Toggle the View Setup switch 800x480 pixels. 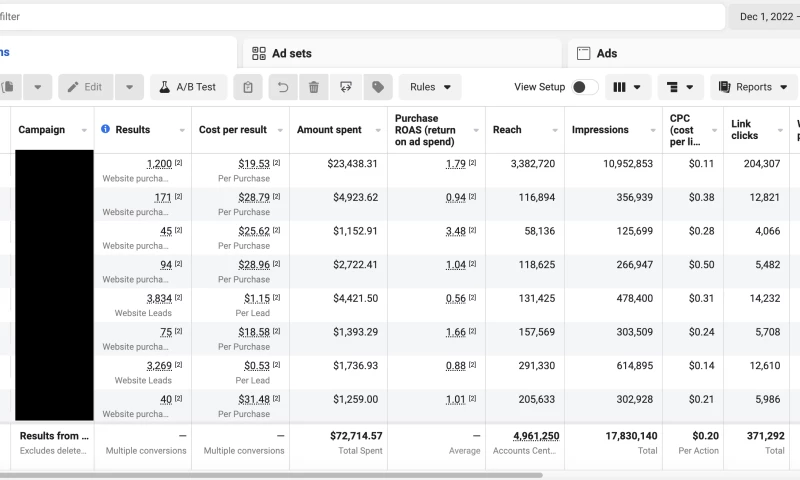[585, 87]
